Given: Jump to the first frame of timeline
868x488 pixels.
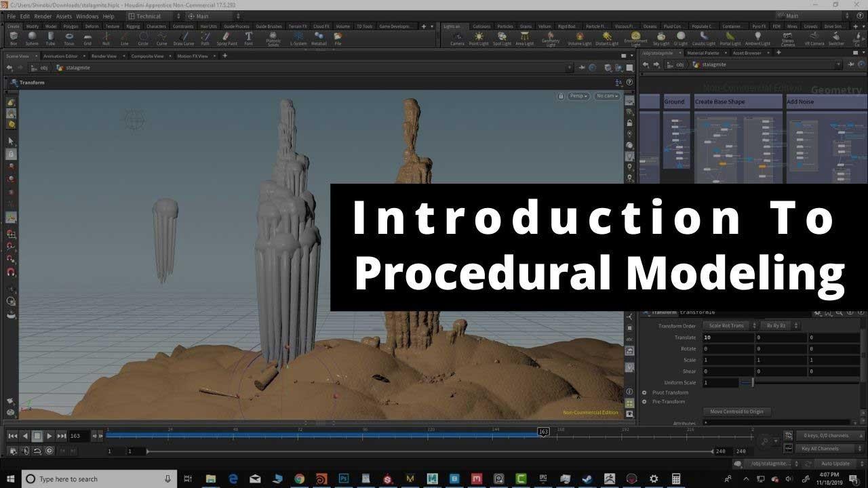Looking at the screenshot, I should tap(13, 436).
